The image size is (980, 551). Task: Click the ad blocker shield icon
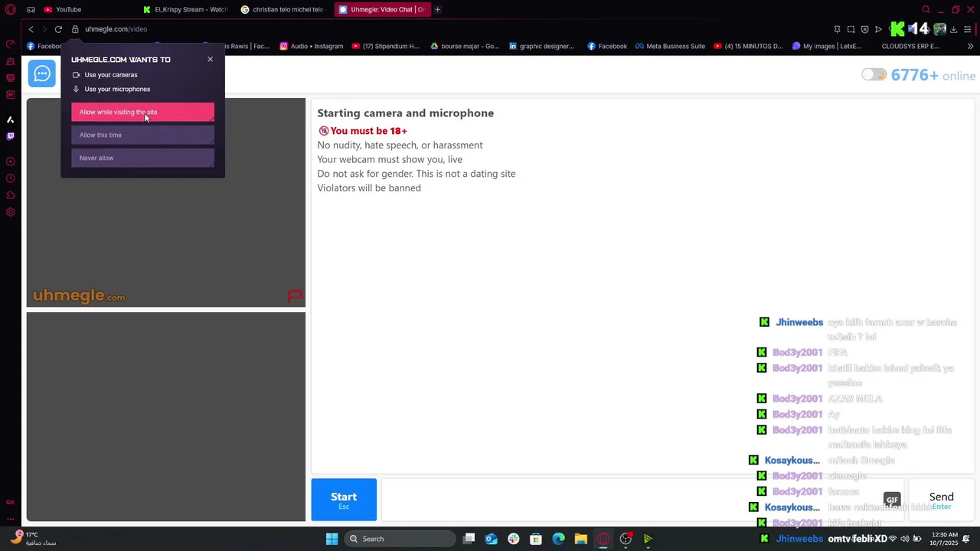point(864,29)
